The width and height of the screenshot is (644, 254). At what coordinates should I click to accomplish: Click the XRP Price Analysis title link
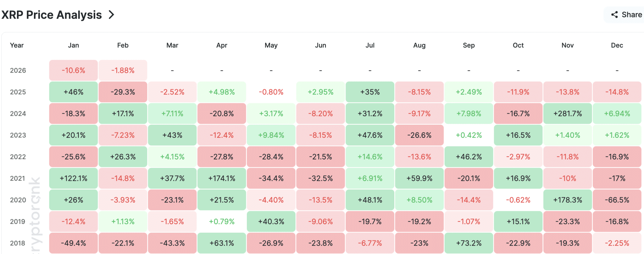[x=51, y=14]
